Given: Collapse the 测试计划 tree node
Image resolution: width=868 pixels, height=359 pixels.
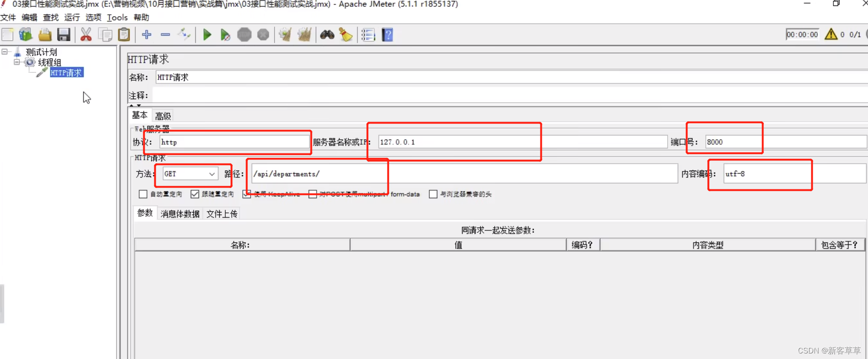Looking at the screenshot, I should [x=5, y=52].
